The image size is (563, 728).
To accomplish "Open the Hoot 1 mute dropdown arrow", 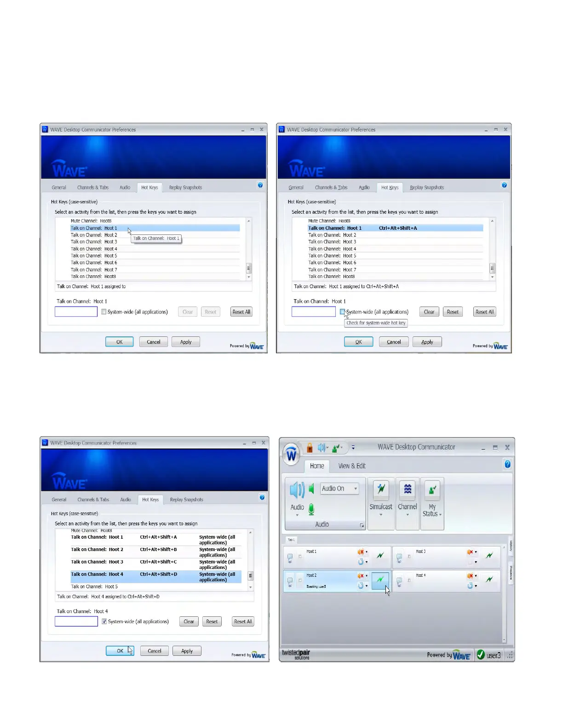I will point(367,552).
